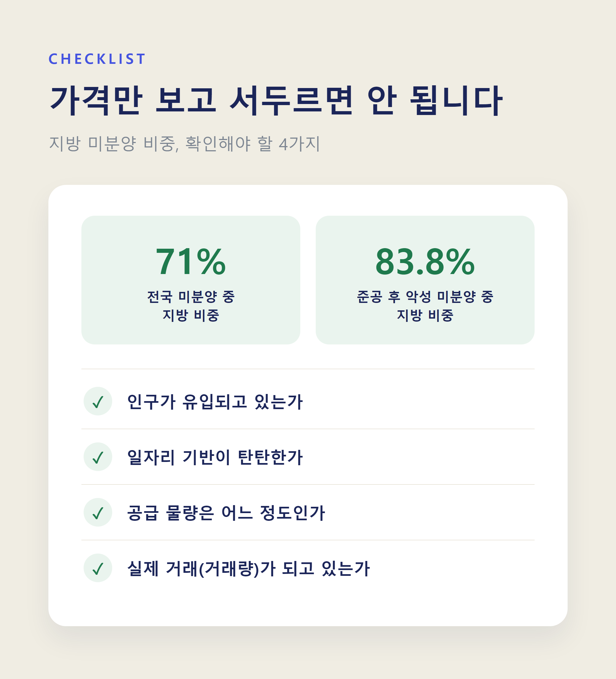Screen dimensions: 616x679
Task: Click the divider line below the statistic cards
Action: [308, 369]
